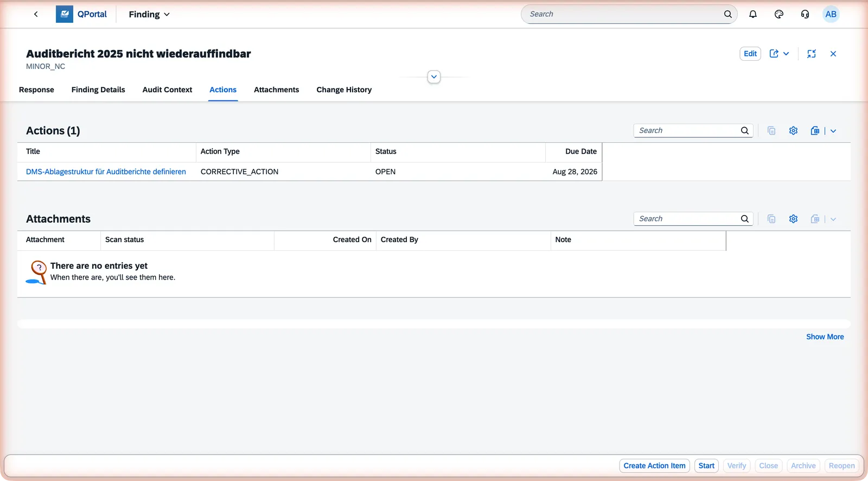Click the Start button
Viewport: 868px width, 481px height.
point(706,466)
